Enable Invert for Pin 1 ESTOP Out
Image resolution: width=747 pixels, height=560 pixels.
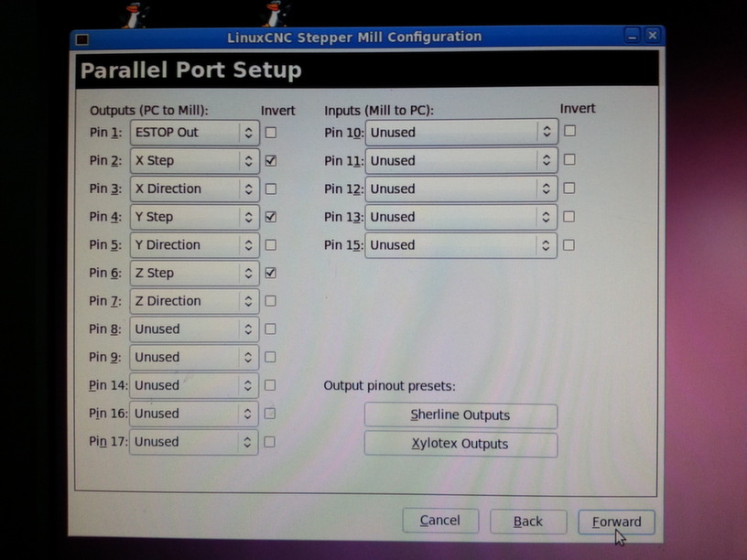click(x=271, y=133)
